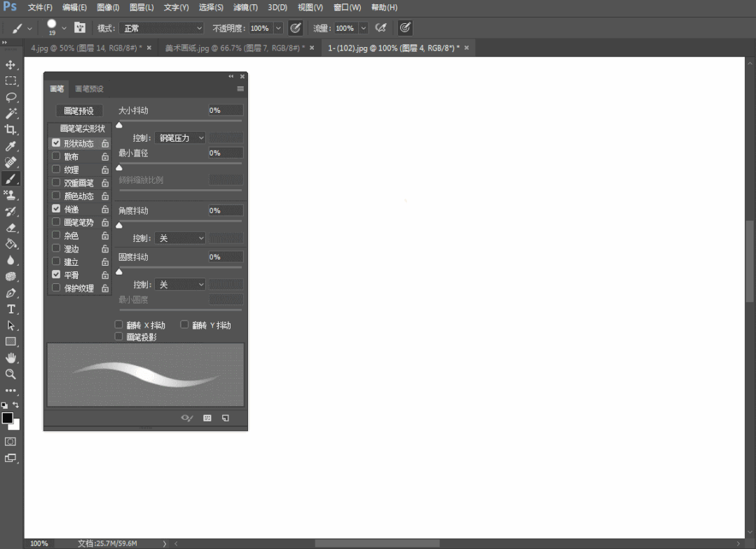Open the 圆度抖动 control dropdown
Viewport: 756px width, 549px height.
coord(180,285)
